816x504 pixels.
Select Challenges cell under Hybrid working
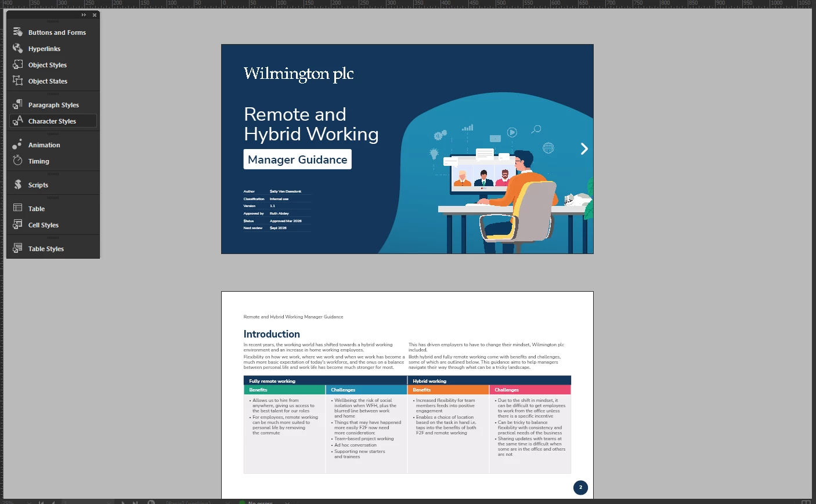pos(530,390)
